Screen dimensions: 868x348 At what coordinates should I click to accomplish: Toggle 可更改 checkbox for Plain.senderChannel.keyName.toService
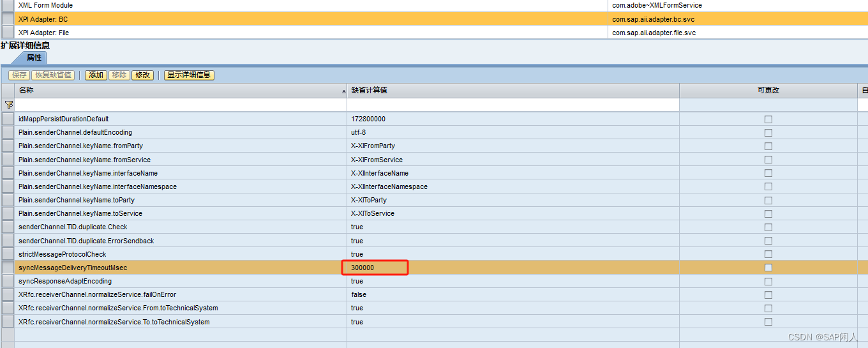pyautogui.click(x=768, y=214)
